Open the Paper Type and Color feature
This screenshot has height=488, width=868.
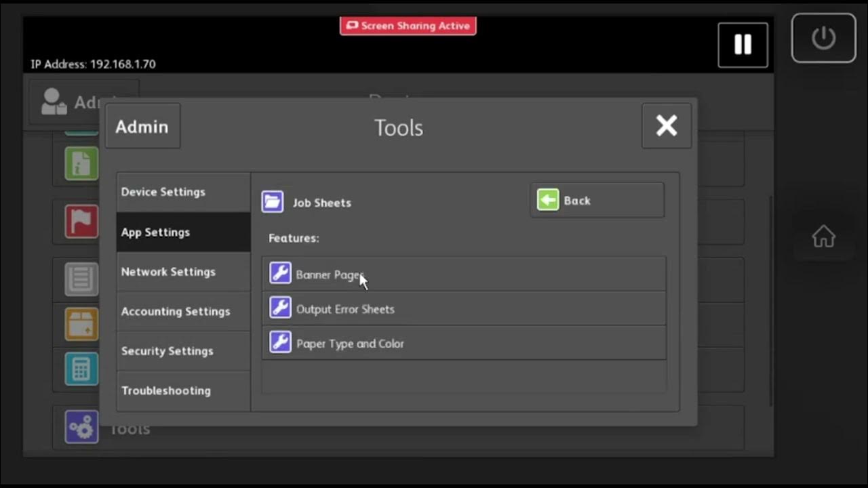[x=464, y=343]
